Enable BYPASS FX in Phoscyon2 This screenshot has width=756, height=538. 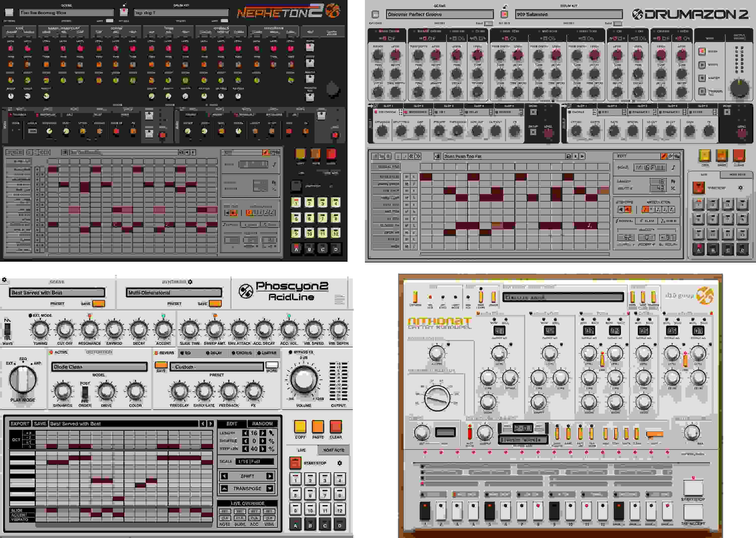tap(291, 352)
